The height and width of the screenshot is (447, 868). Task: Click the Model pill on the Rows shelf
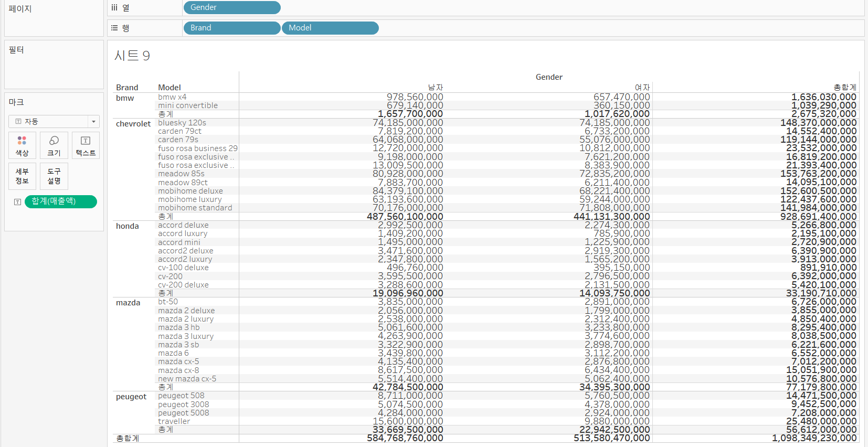click(x=330, y=28)
